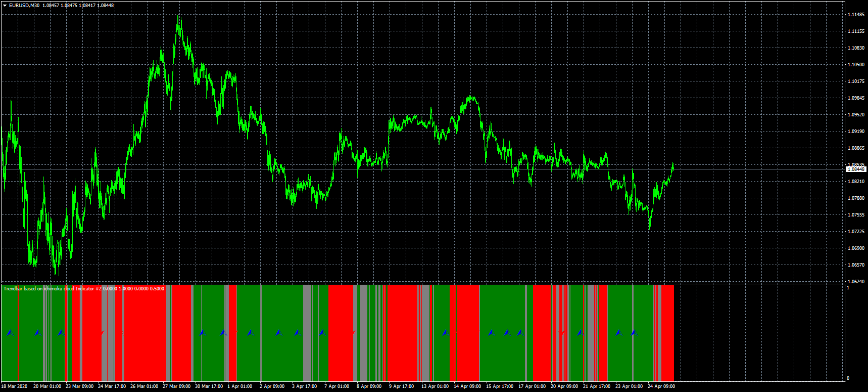
Task: Click the 1.07225 price axis label
Action: tap(856, 232)
